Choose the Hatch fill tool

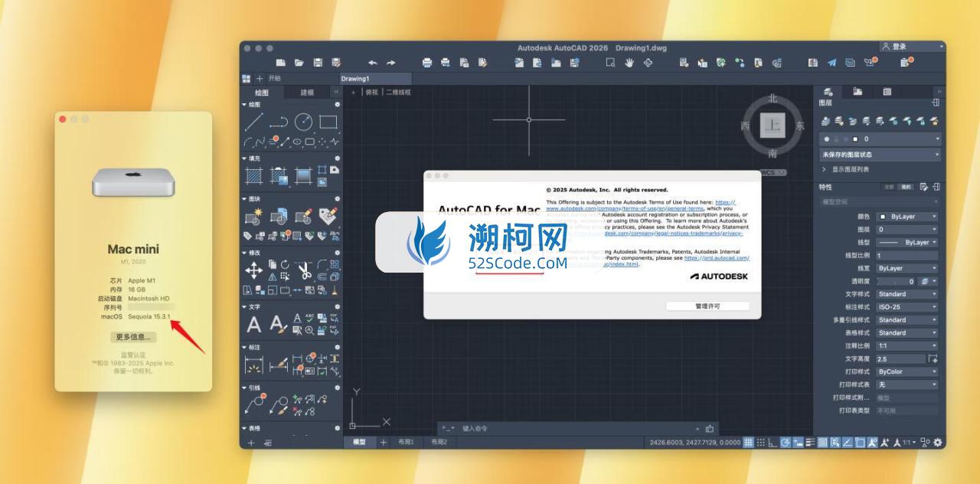253,175
